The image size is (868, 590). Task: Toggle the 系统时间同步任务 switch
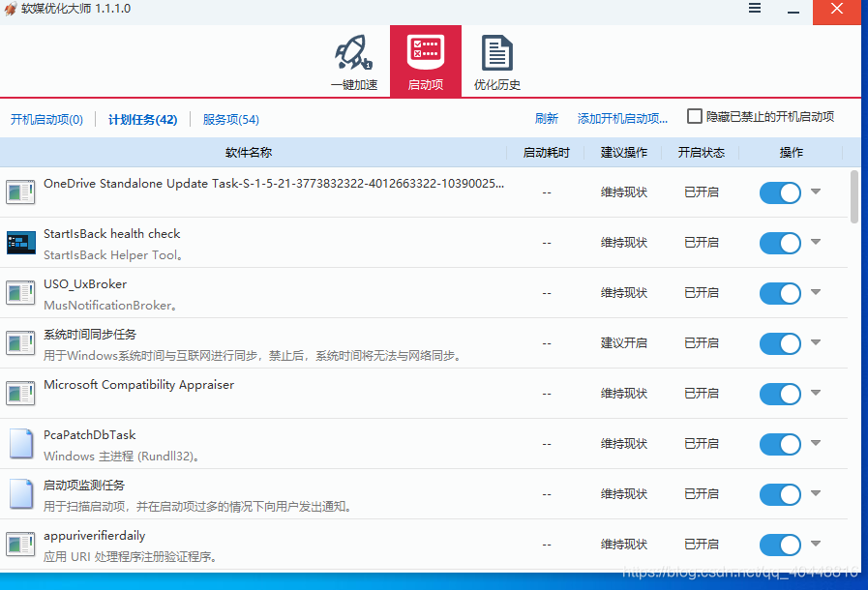click(x=780, y=343)
